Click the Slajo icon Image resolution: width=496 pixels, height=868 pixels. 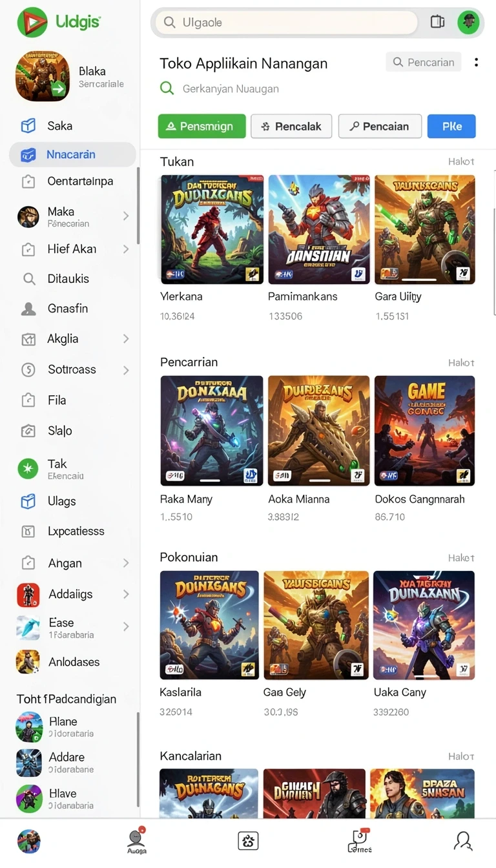28,431
